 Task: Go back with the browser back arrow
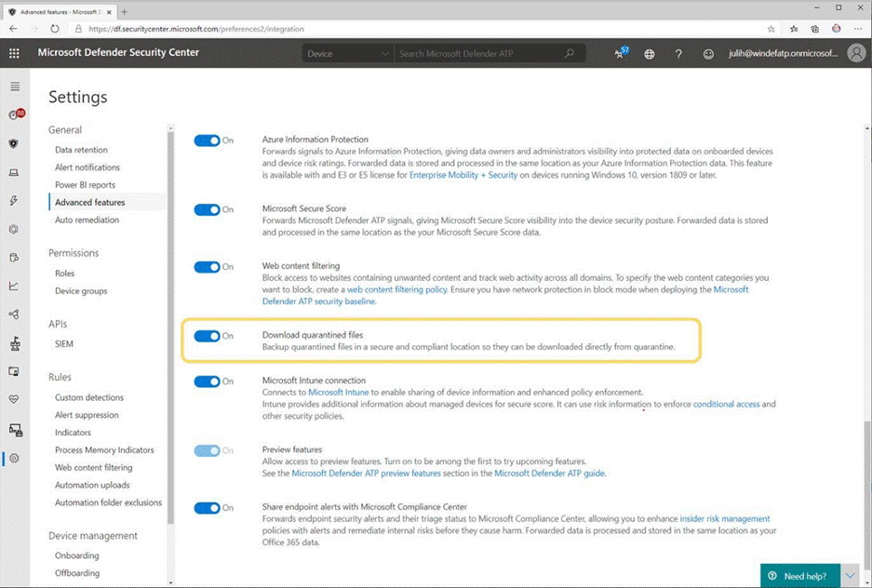coord(13,28)
